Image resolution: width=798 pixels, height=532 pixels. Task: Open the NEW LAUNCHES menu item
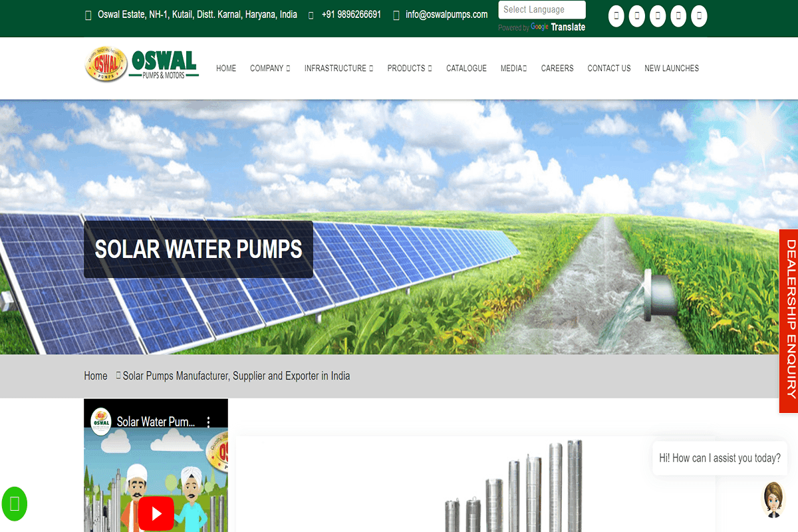[x=672, y=68]
